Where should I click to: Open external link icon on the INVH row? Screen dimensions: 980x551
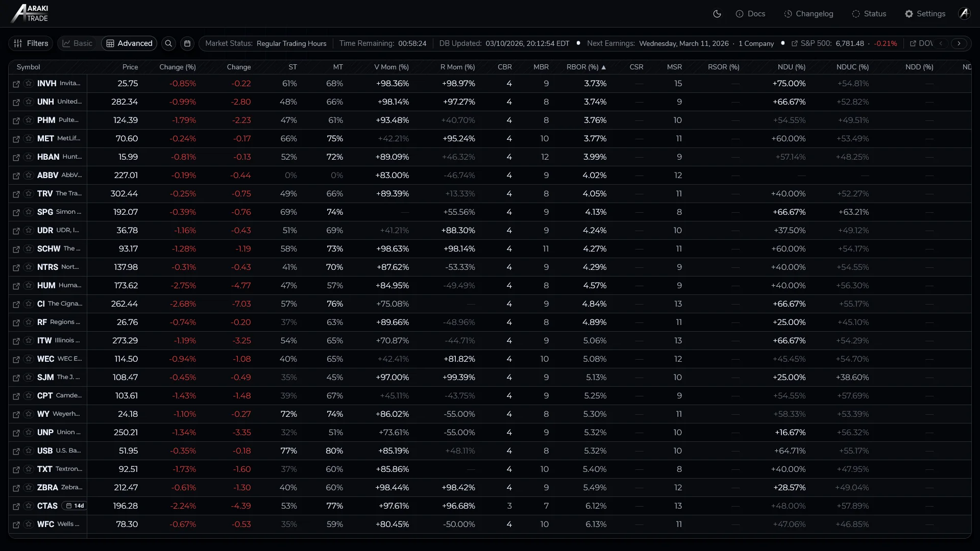pyautogui.click(x=16, y=84)
